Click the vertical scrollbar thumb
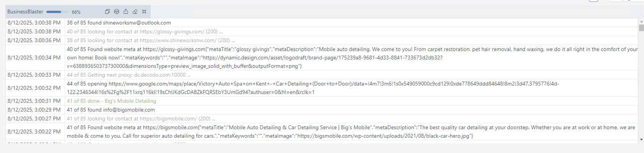 pos(641,28)
